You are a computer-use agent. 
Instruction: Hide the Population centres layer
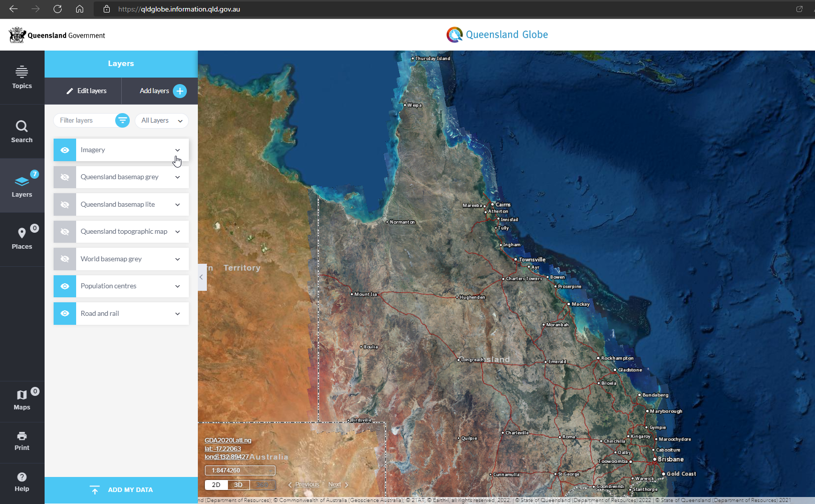click(x=65, y=286)
